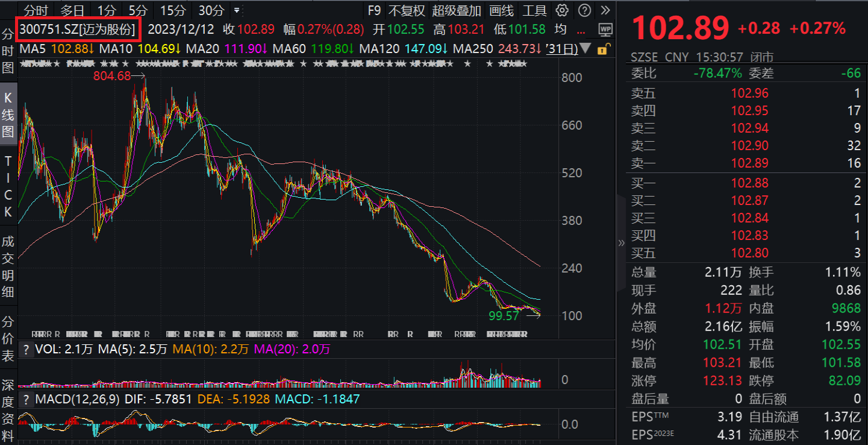
Task: Open the 画线 drawing tools
Action: (501, 10)
